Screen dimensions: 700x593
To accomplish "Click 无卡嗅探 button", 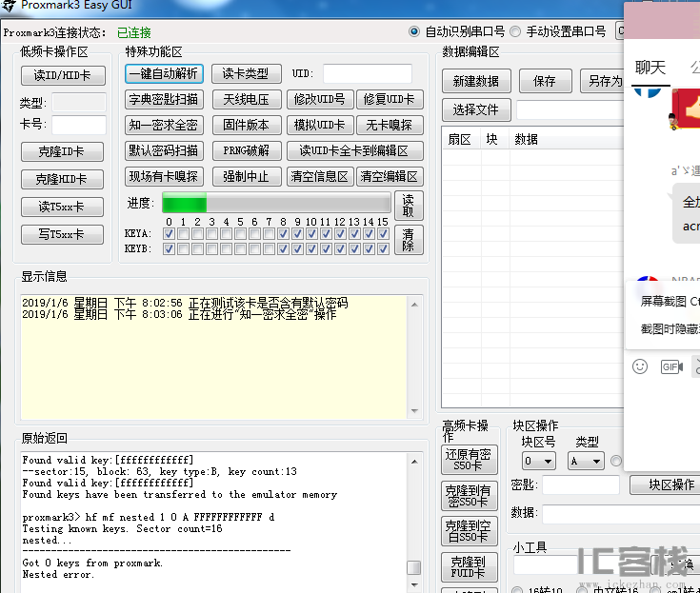I will (390, 125).
